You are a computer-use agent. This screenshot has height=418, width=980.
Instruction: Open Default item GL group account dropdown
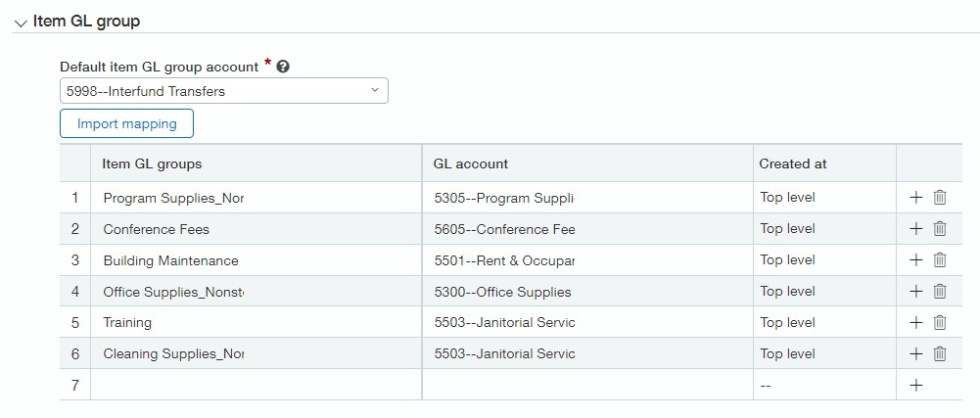[223, 91]
